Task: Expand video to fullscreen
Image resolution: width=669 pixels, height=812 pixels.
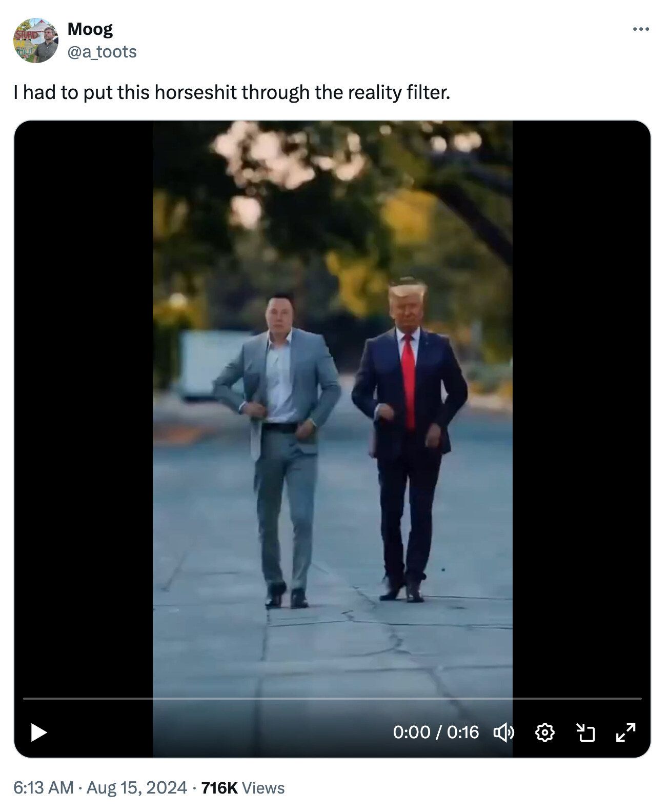Action: click(626, 732)
